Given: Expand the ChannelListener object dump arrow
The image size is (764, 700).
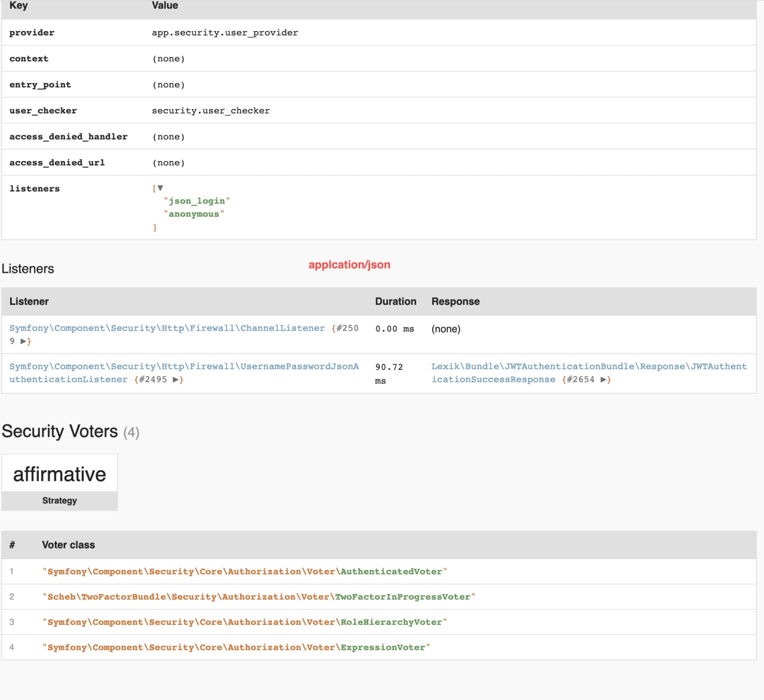Looking at the screenshot, I should tap(24, 341).
